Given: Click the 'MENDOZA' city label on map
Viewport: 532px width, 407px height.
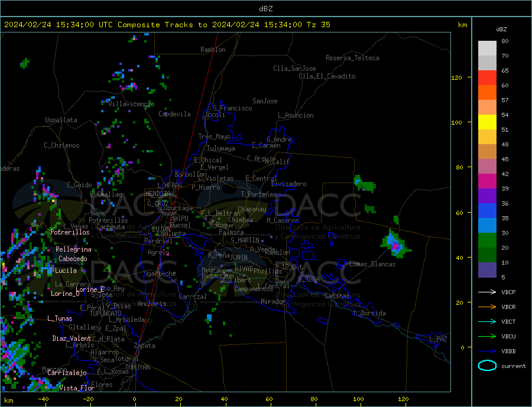Looking at the screenshot, I should click(x=159, y=194).
